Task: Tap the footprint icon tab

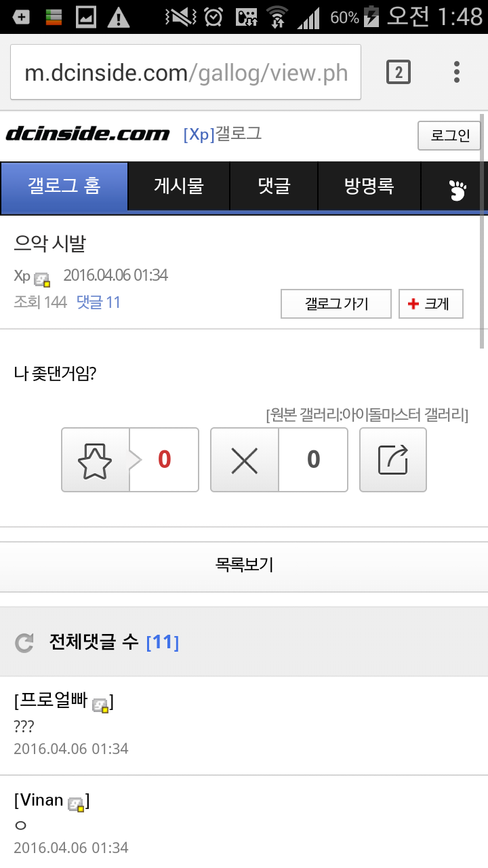Action: point(457,188)
